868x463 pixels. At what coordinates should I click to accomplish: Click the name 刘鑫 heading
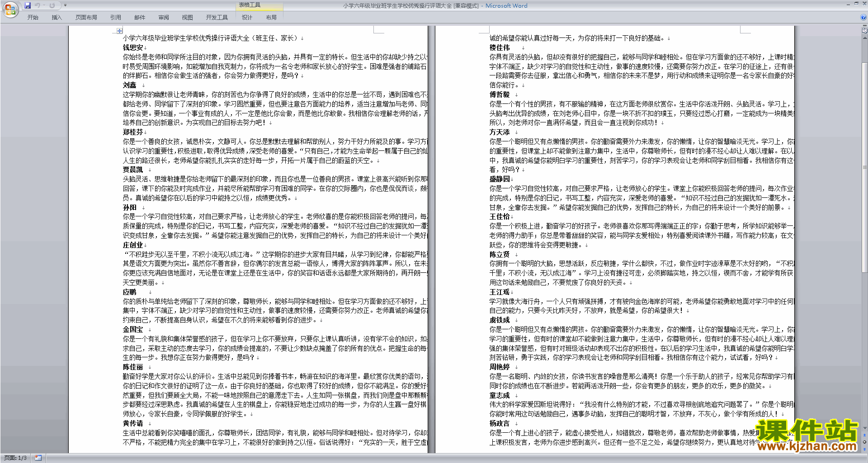click(x=129, y=85)
